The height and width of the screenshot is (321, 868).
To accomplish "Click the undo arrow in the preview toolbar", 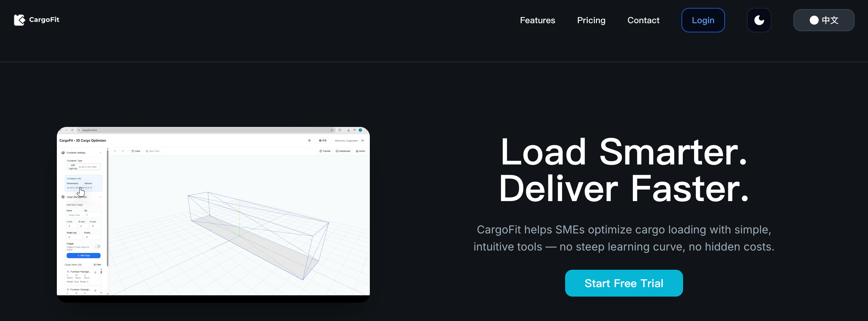I will click(x=115, y=151).
